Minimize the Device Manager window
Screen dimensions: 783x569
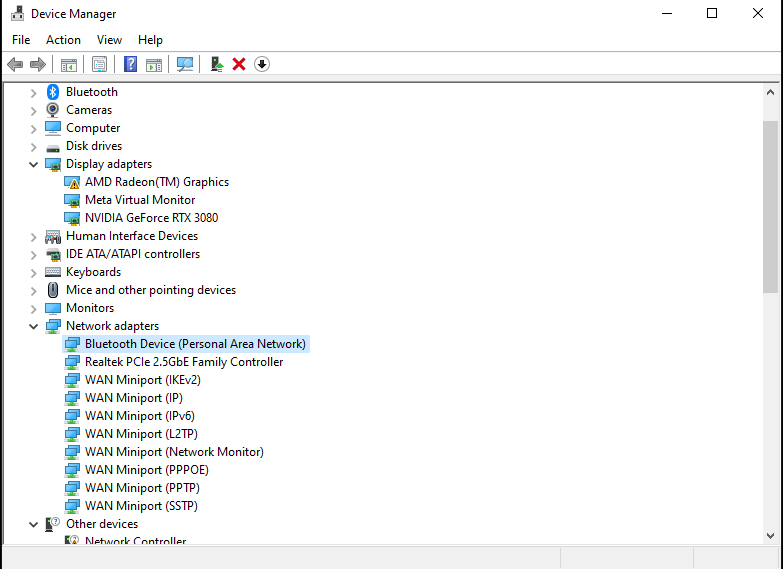667,13
